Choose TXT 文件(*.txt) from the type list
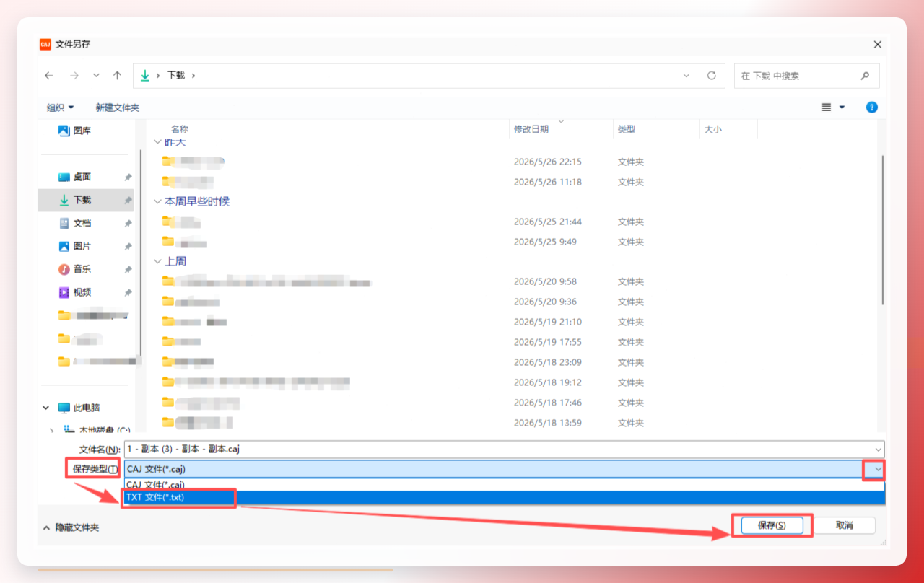The width and height of the screenshot is (924, 583). 505,498
